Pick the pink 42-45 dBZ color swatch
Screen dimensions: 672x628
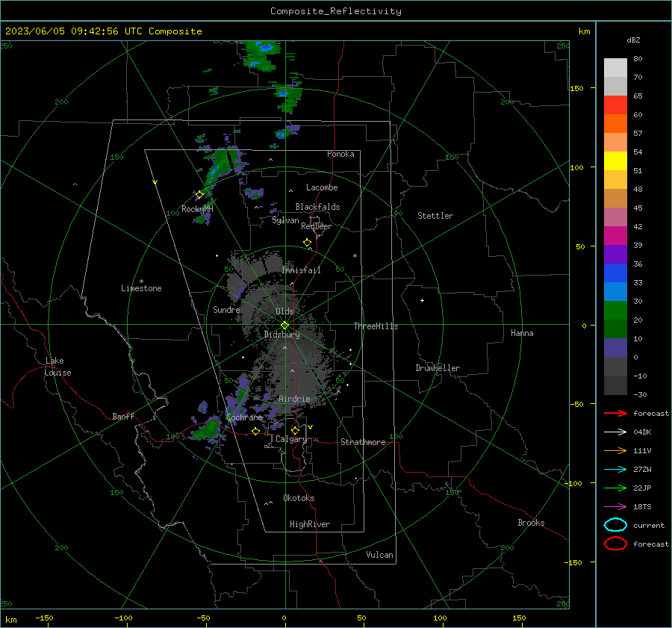tap(615, 217)
